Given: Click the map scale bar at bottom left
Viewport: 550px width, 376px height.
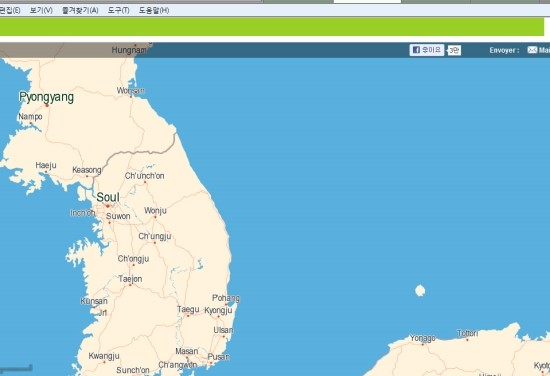Looking at the screenshot, I should pyautogui.click(x=16, y=368).
